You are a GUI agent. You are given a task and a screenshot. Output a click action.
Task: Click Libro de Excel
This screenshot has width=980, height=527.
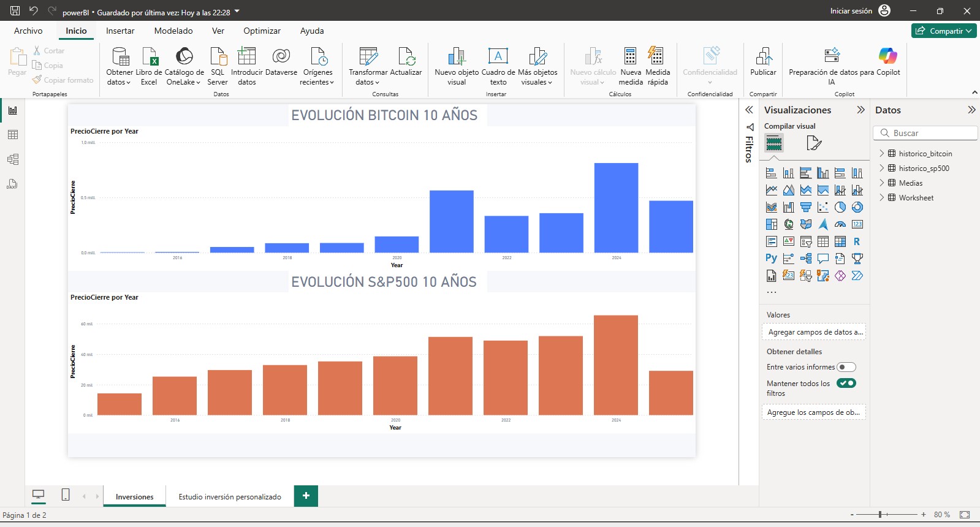(149, 66)
